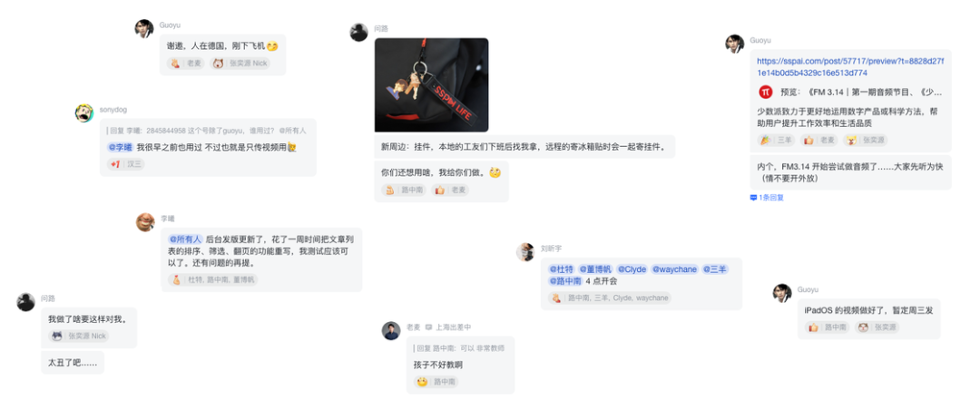Open the 1条回复 reply thread
This screenshot has width=980, height=420.
pyautogui.click(x=767, y=198)
